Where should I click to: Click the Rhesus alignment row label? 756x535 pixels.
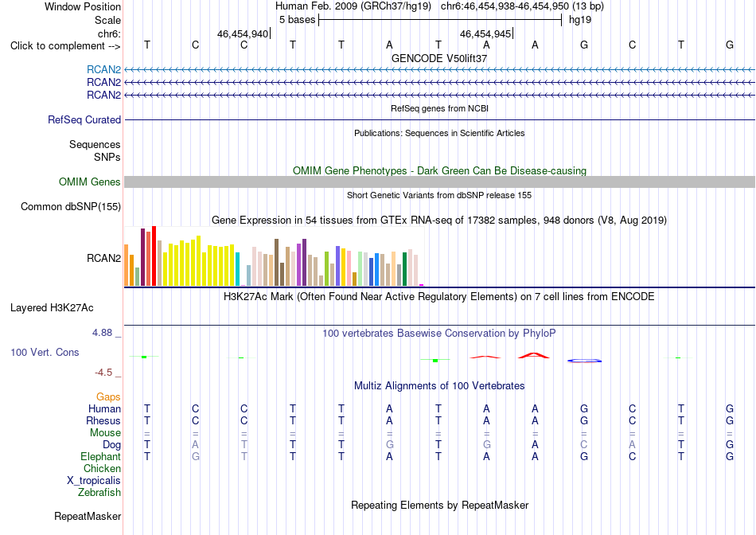pyautogui.click(x=103, y=420)
